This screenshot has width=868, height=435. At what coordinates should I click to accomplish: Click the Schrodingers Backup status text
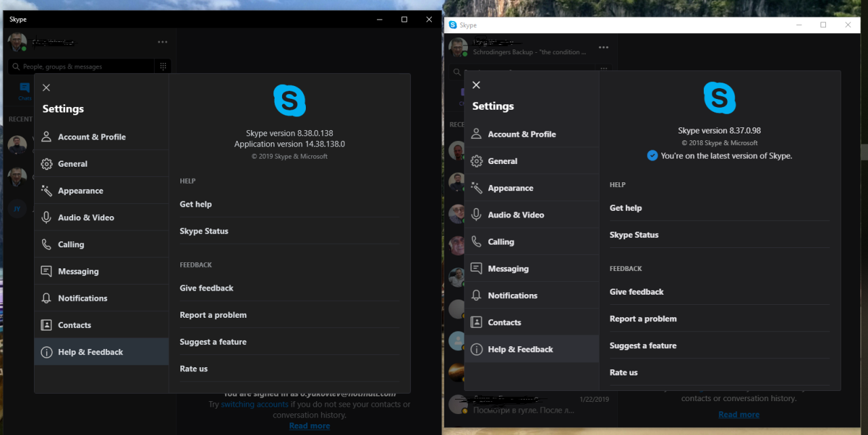pos(530,52)
